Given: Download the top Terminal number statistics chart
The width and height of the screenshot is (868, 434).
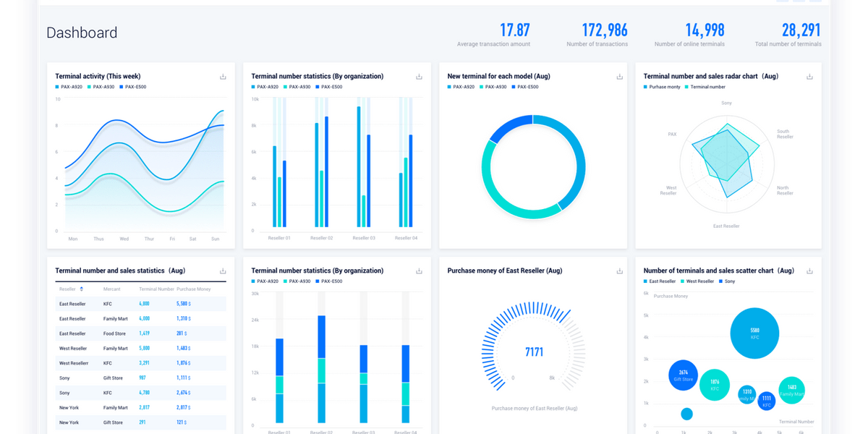Looking at the screenshot, I should pos(419,77).
